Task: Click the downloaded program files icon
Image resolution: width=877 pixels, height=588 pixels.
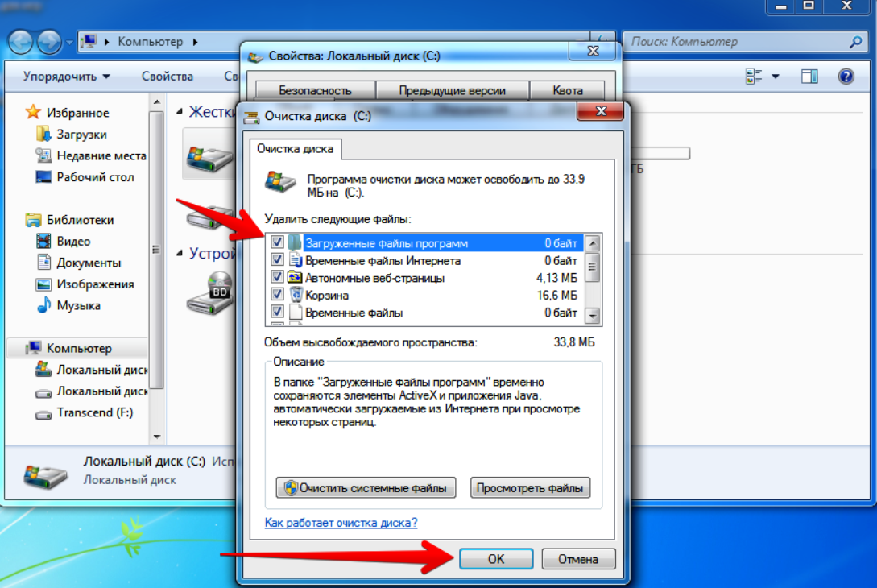Action: pyautogui.click(x=295, y=242)
